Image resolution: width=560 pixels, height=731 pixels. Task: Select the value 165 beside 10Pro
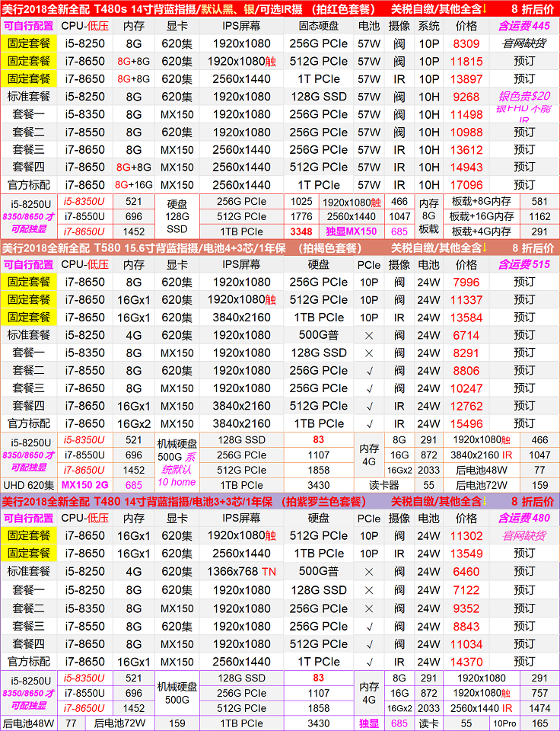pos(539,723)
